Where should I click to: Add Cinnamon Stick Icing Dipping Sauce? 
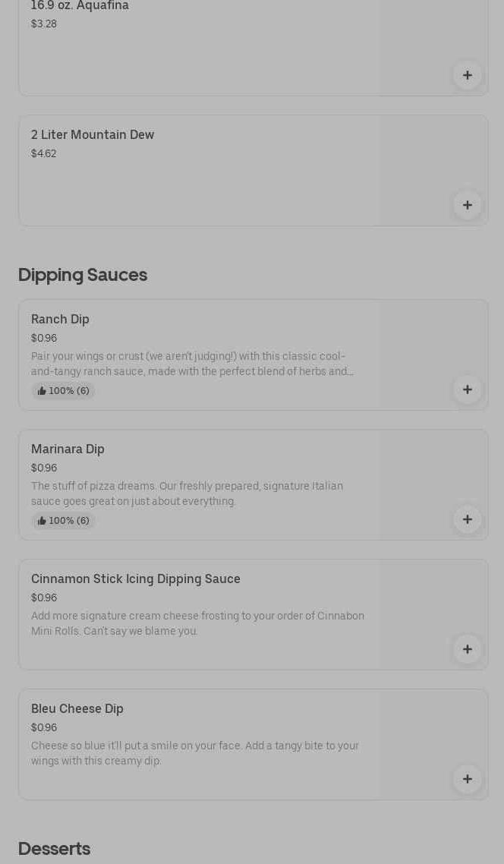click(x=467, y=649)
